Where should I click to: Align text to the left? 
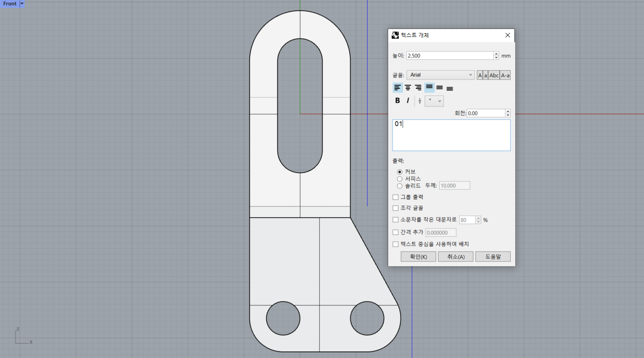[x=397, y=88]
